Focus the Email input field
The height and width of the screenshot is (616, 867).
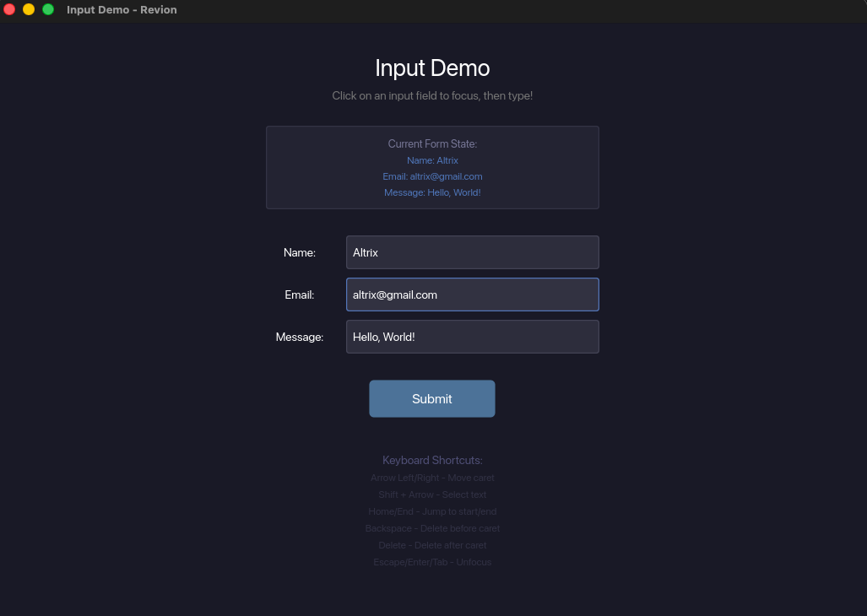click(472, 294)
